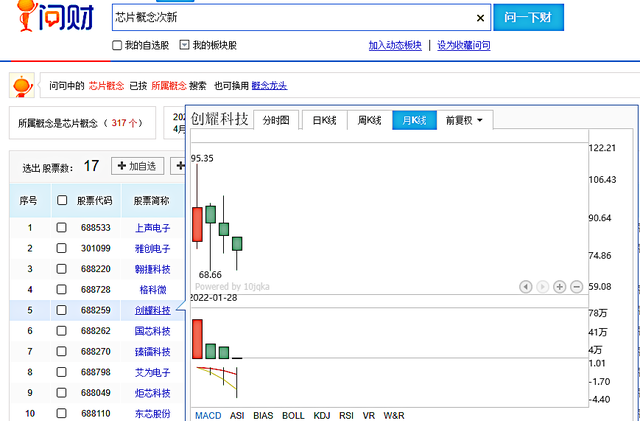Viewport: 640px width, 421px height.
Task: Open stock 国芯科技
Action: click(153, 331)
